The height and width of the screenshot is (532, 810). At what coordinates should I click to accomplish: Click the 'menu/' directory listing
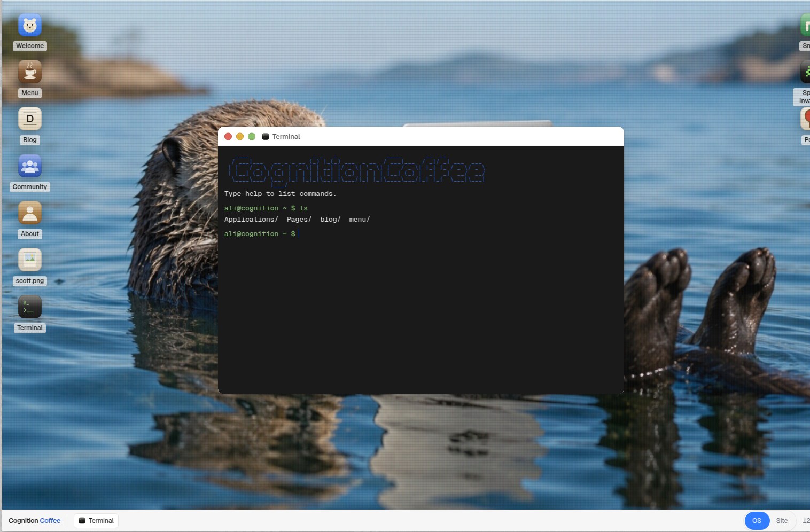click(360, 220)
